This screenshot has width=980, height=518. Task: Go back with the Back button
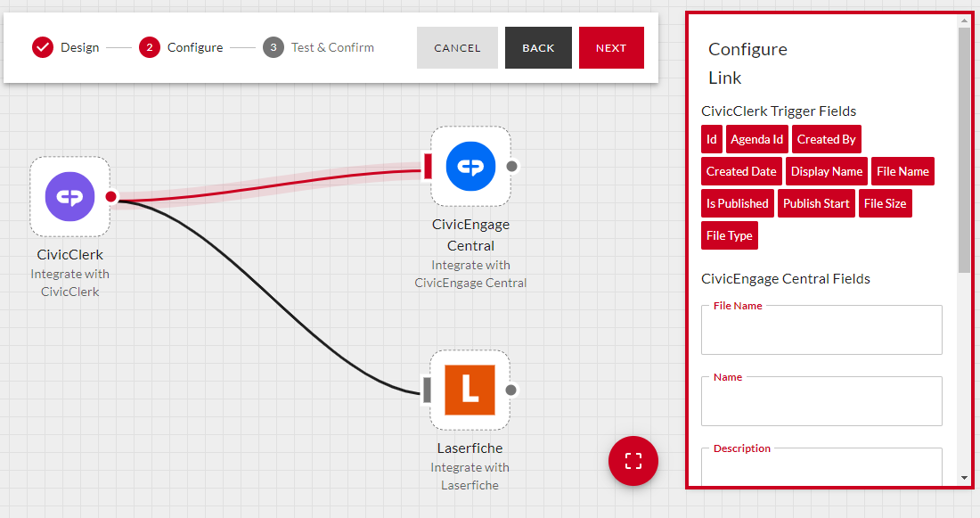click(x=538, y=47)
